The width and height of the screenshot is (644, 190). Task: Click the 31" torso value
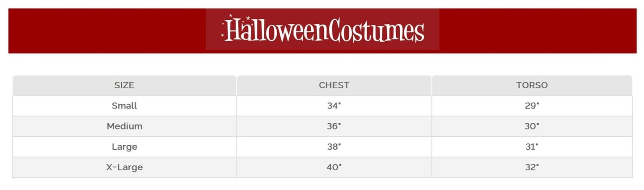pyautogui.click(x=532, y=147)
